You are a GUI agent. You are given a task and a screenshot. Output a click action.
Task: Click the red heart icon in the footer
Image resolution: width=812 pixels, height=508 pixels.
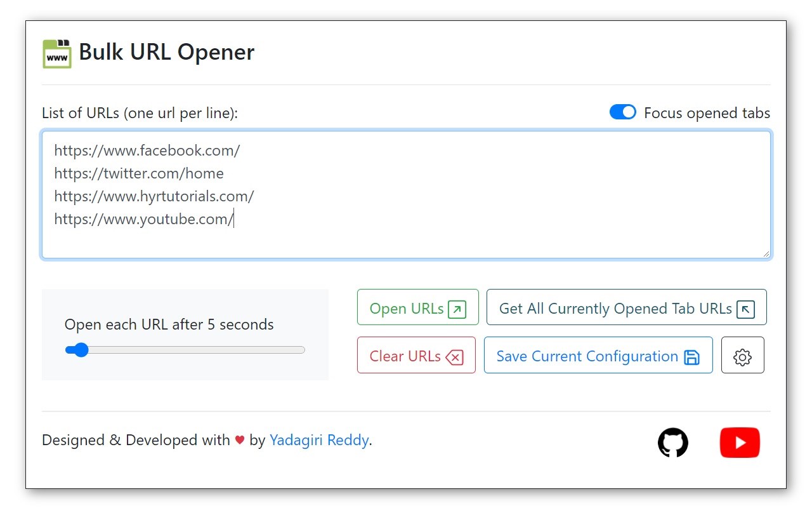pos(240,440)
